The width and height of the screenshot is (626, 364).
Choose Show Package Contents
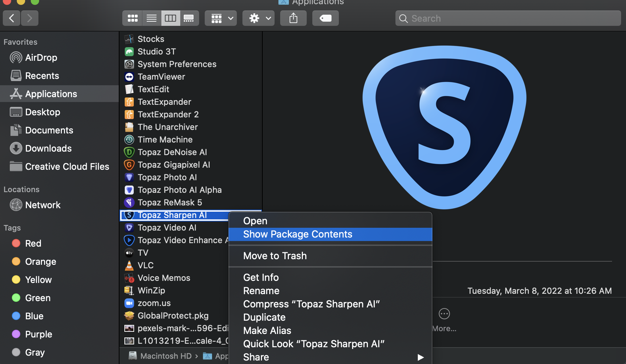pyautogui.click(x=330, y=234)
